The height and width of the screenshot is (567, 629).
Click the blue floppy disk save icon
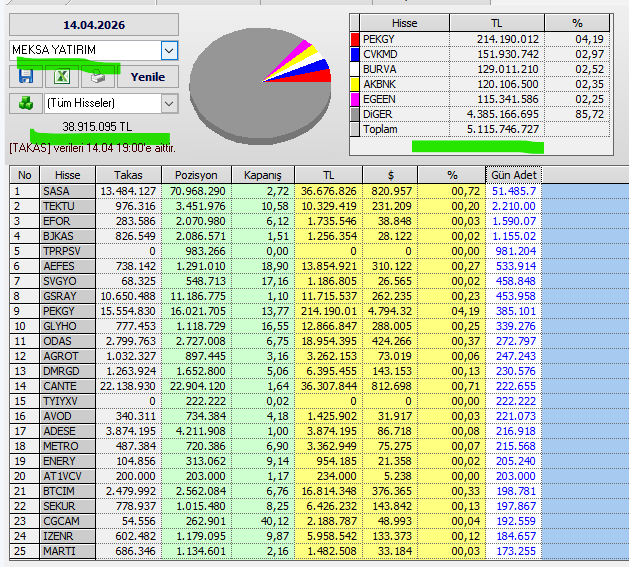coord(26,76)
